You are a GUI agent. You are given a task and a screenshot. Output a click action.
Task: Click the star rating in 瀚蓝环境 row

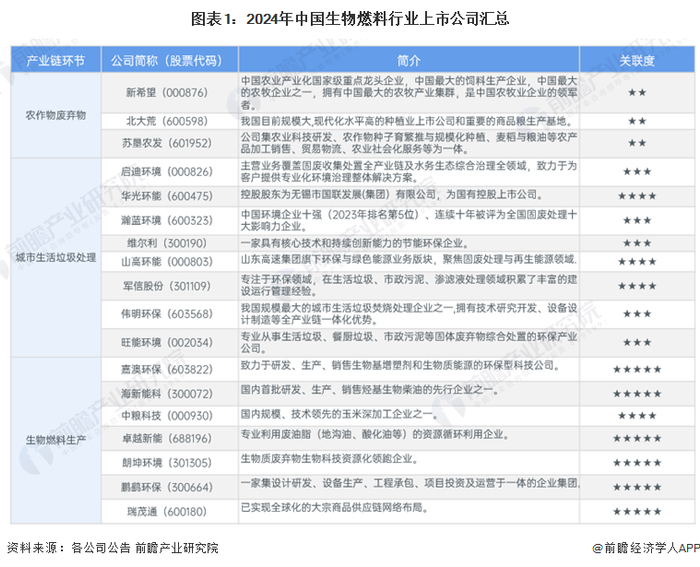pyautogui.click(x=637, y=221)
